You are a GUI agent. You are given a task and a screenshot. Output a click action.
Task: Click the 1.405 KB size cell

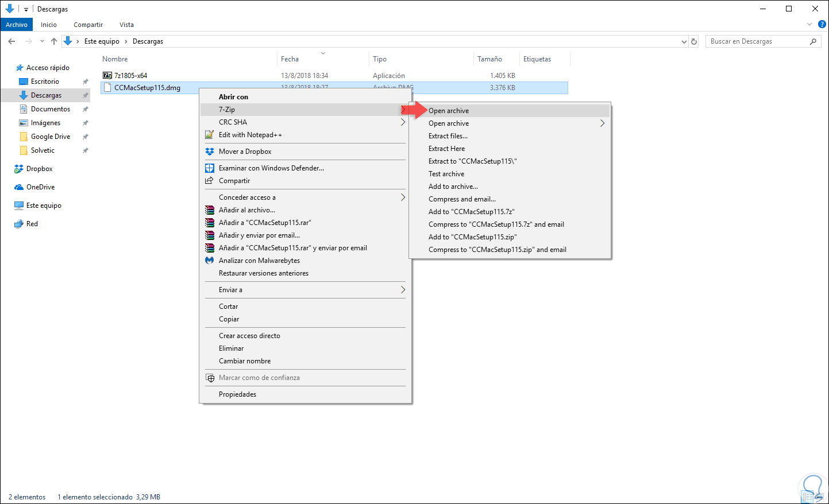click(503, 75)
